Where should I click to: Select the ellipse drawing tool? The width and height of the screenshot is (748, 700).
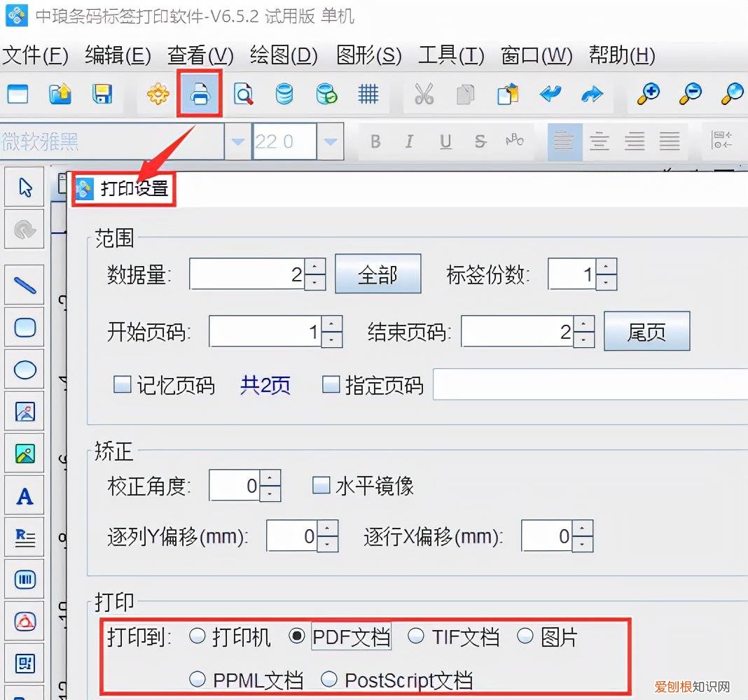point(25,370)
